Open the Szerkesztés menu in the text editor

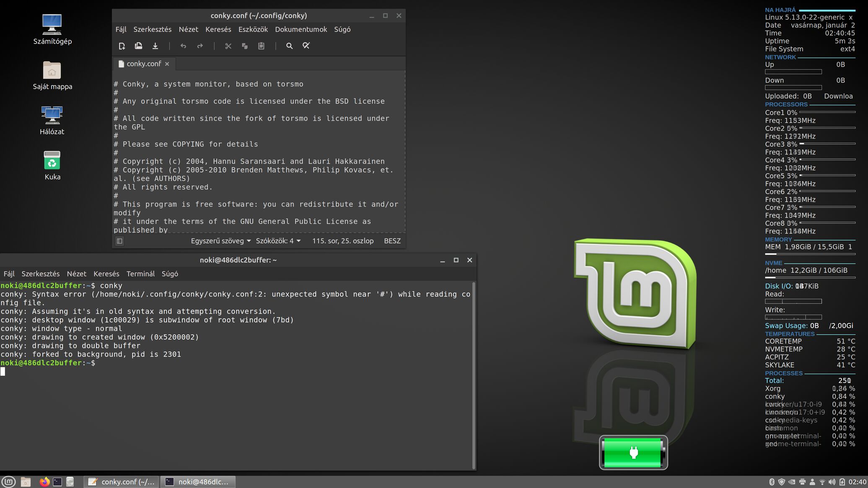tap(153, 29)
